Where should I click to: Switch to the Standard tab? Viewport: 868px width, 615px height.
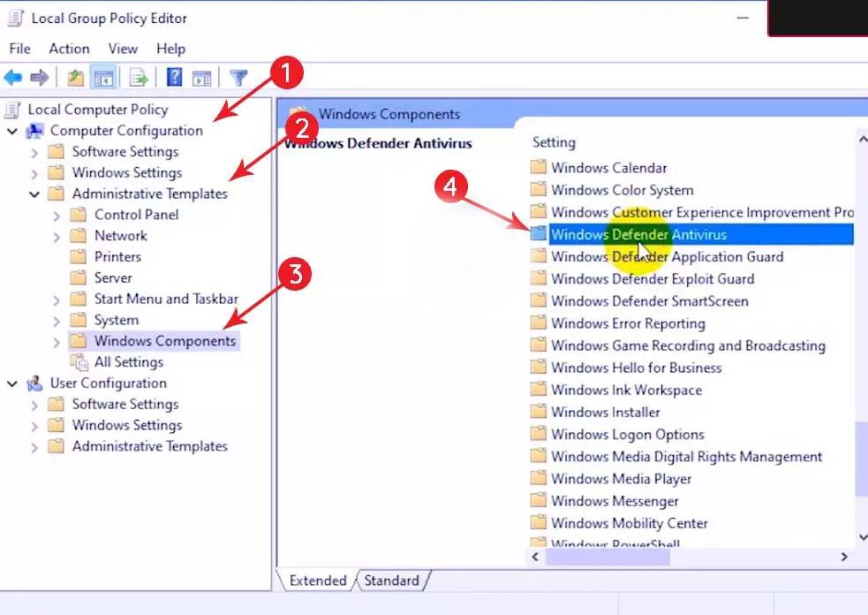391,580
